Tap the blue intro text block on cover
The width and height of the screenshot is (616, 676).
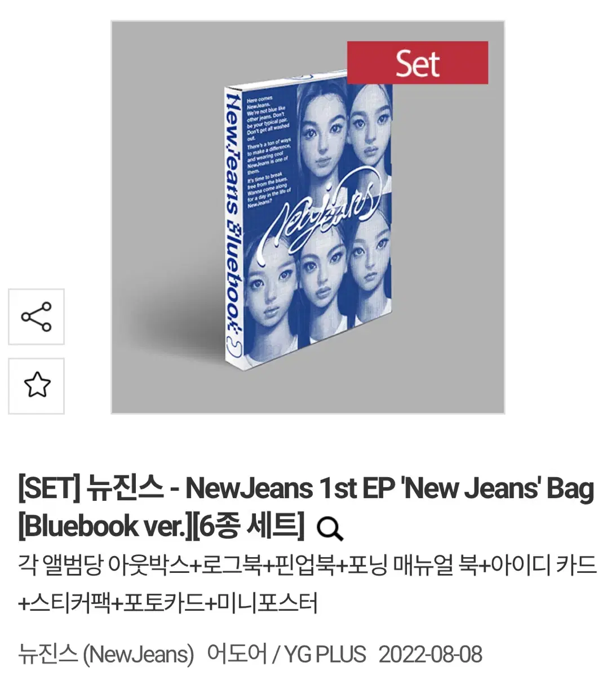[x=269, y=152]
